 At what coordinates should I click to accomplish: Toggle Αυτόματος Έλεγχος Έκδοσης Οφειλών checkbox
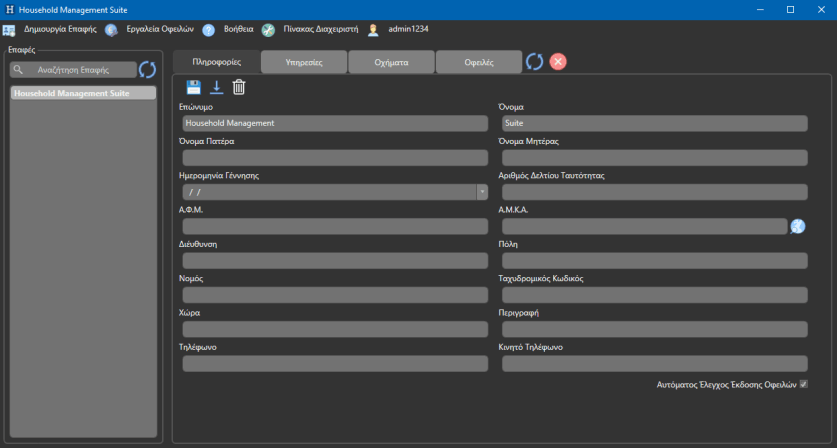click(x=803, y=384)
